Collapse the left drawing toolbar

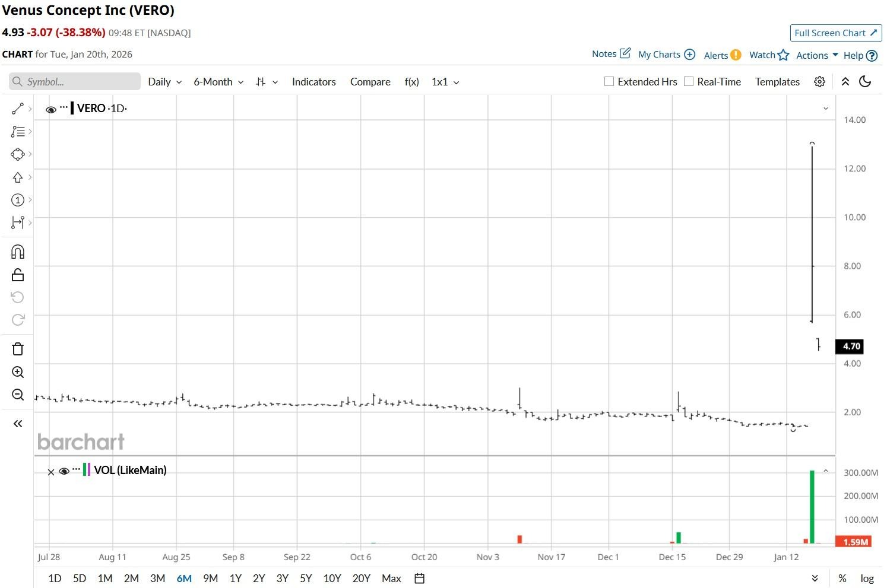point(18,424)
